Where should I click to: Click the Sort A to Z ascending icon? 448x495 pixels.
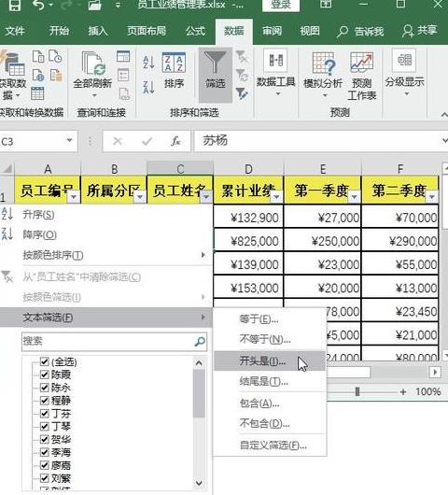click(x=148, y=63)
